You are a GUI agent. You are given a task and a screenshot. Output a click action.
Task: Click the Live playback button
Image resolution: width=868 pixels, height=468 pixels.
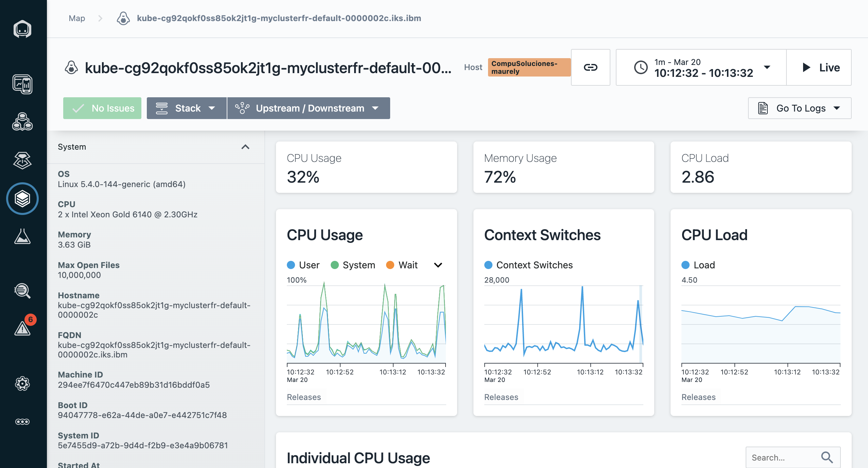tap(819, 67)
